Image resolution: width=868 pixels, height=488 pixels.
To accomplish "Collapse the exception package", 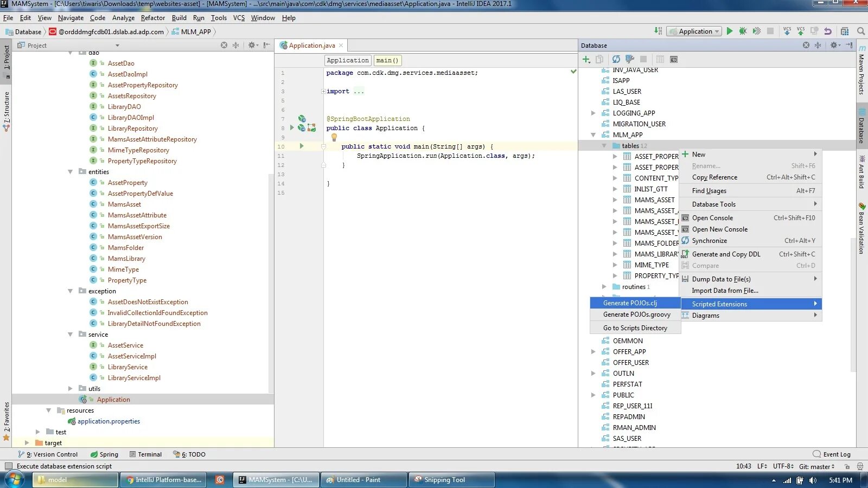I will pyautogui.click(x=70, y=291).
